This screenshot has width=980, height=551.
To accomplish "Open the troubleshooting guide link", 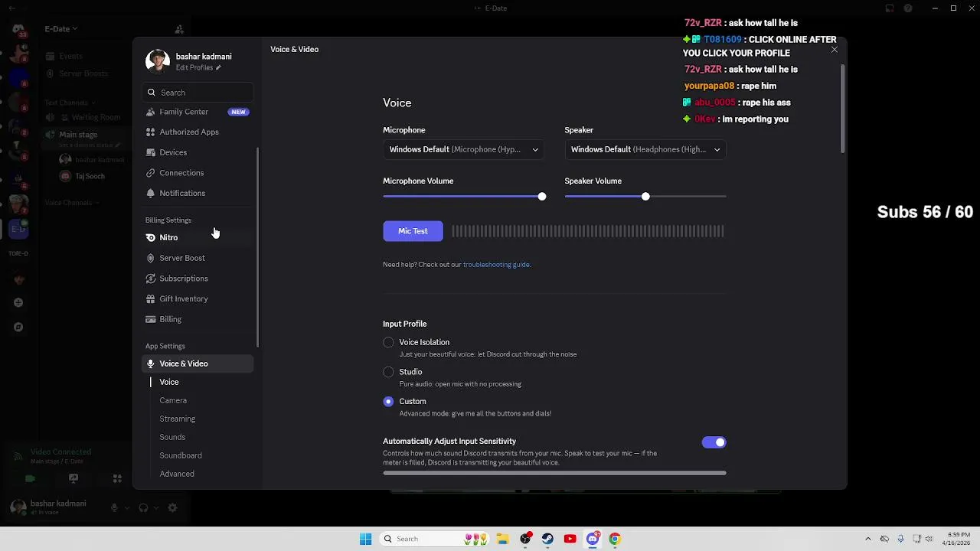I will [496, 265].
